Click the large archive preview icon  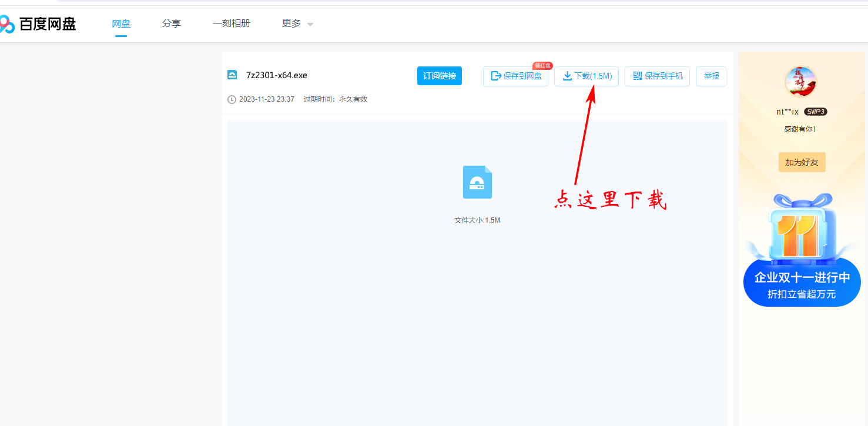[477, 182]
